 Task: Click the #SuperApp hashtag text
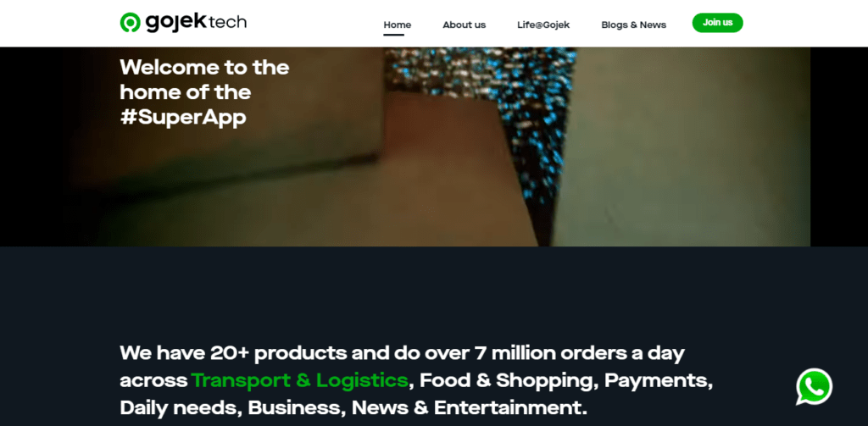click(183, 117)
